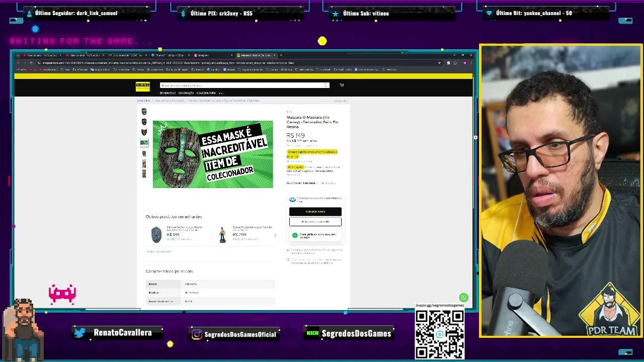Open the 'DECORAÇÃO' store menu item

186,93
